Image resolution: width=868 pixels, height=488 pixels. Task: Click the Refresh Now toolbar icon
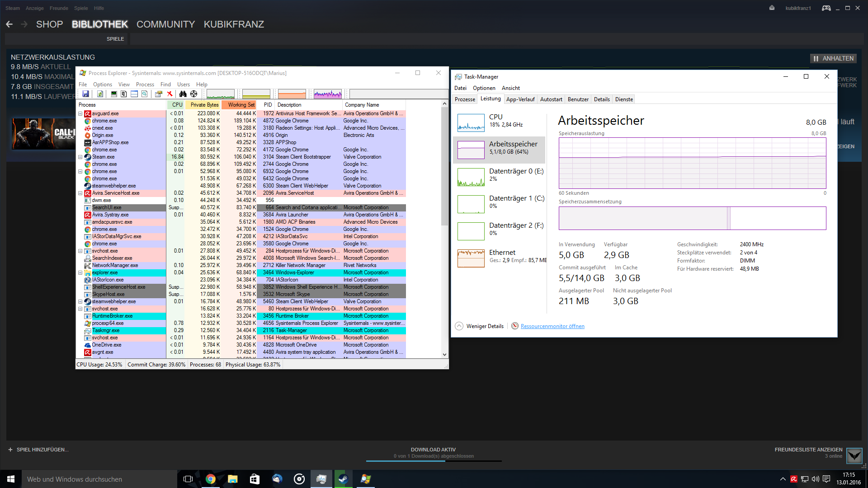point(100,94)
